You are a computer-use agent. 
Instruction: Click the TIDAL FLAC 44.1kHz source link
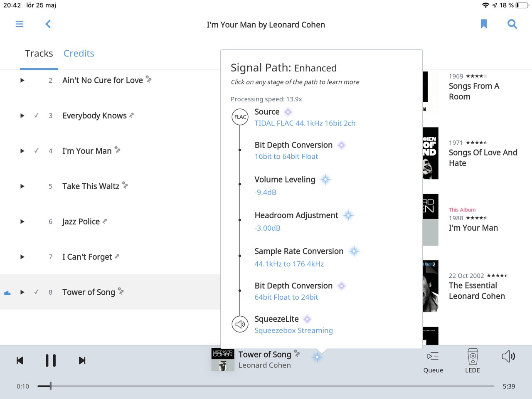[305, 123]
